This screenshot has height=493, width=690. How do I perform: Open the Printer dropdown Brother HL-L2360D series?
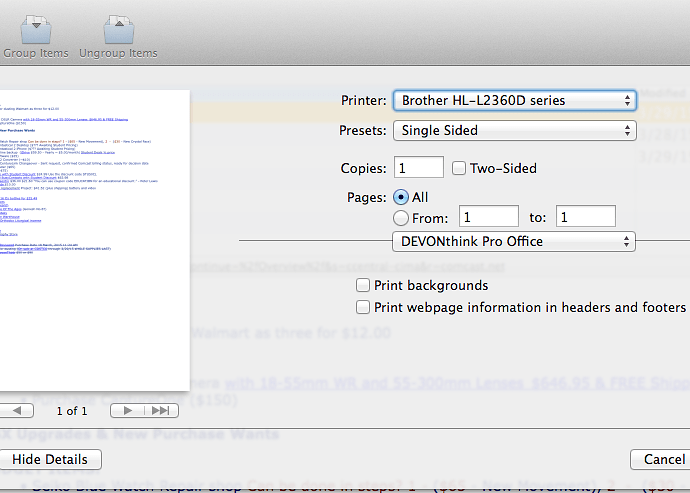[514, 101]
